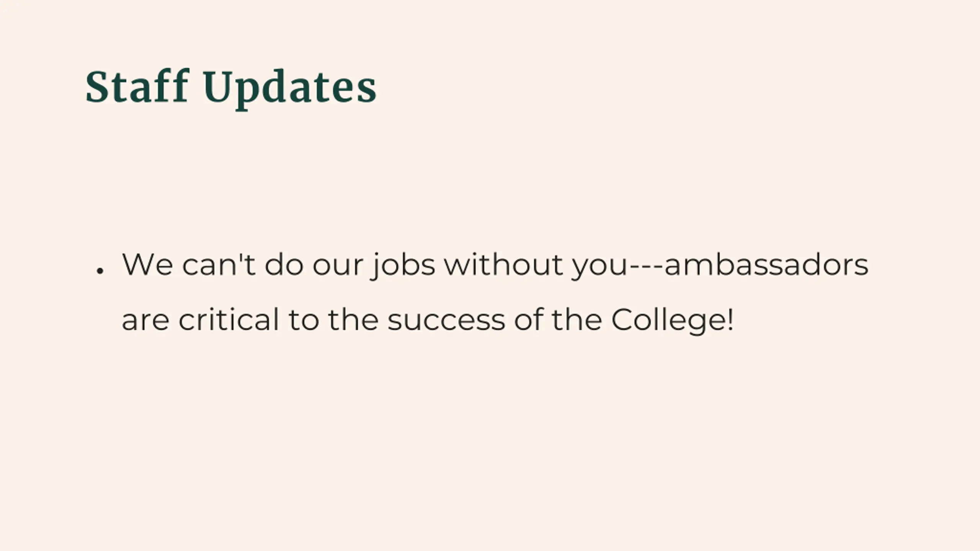Click the word "are" on the second line
Screen dimensions: 980x551
click(145, 321)
